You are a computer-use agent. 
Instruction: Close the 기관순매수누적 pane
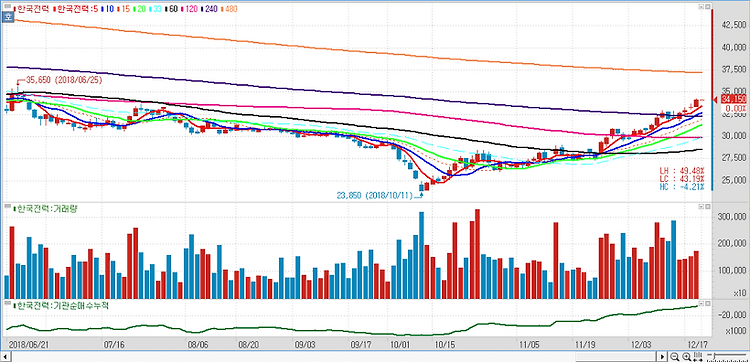click(x=707, y=304)
